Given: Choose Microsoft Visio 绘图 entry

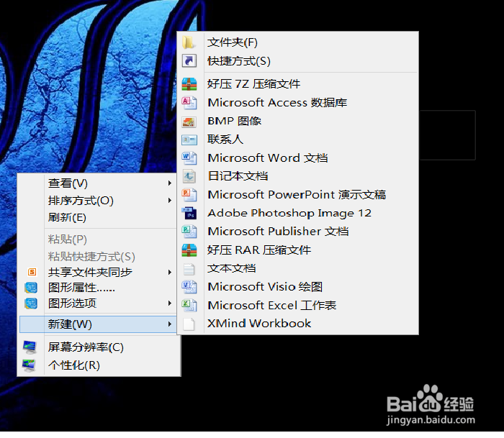Looking at the screenshot, I should 298,287.
